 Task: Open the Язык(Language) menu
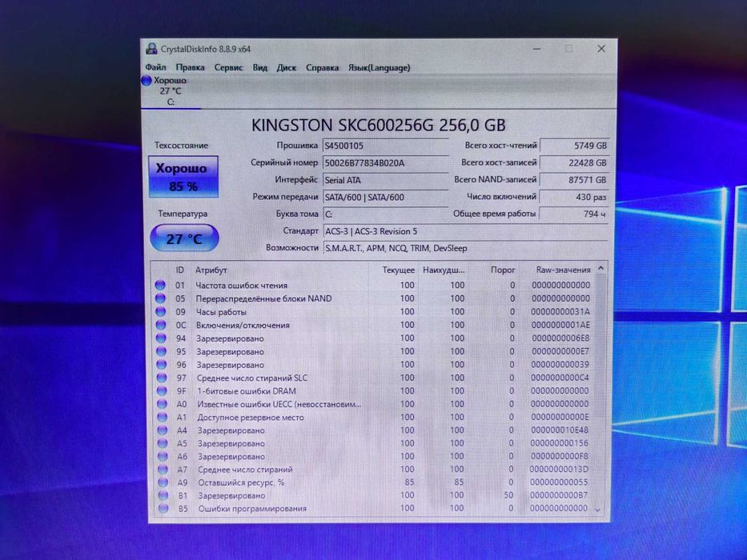point(380,68)
